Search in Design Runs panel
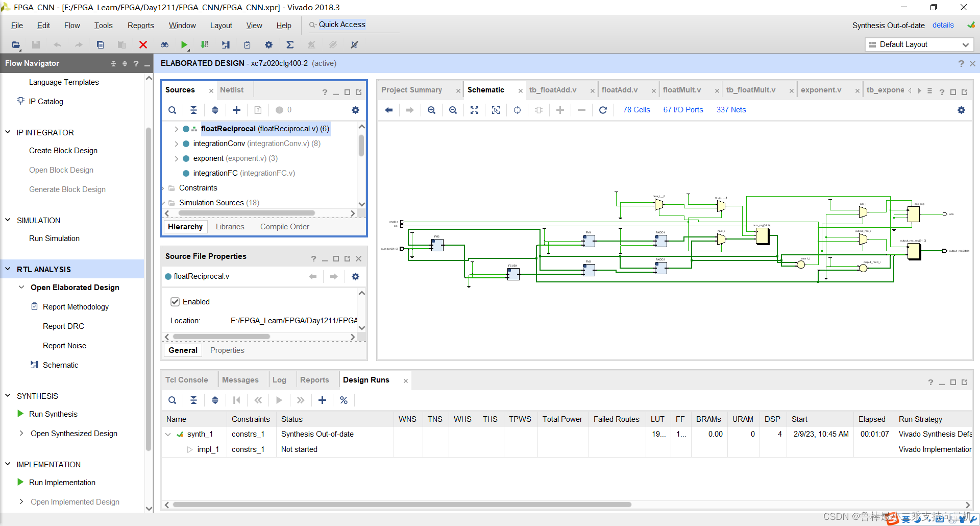The width and height of the screenshot is (980, 526). [173, 400]
